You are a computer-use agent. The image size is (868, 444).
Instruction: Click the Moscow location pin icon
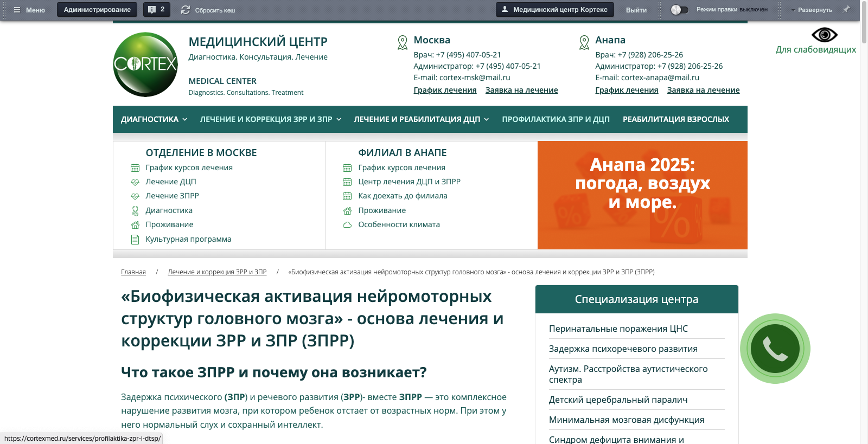click(403, 42)
